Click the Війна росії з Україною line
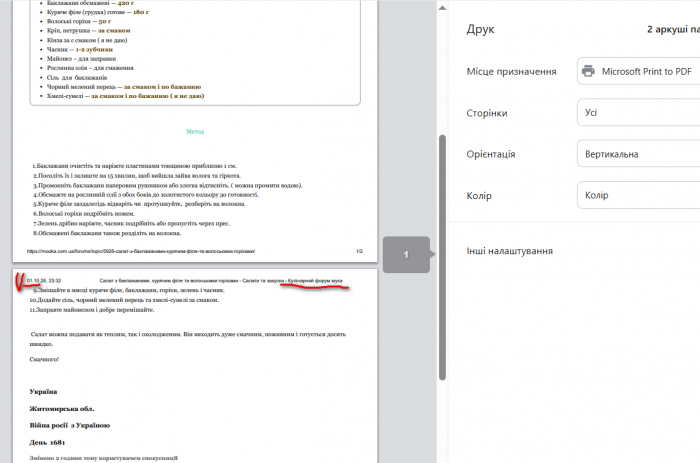 70,425
